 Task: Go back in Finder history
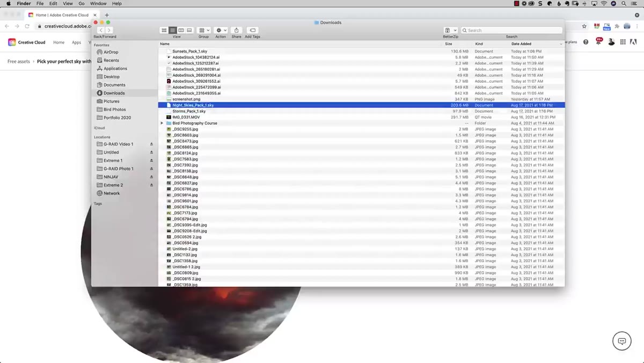[x=101, y=31]
